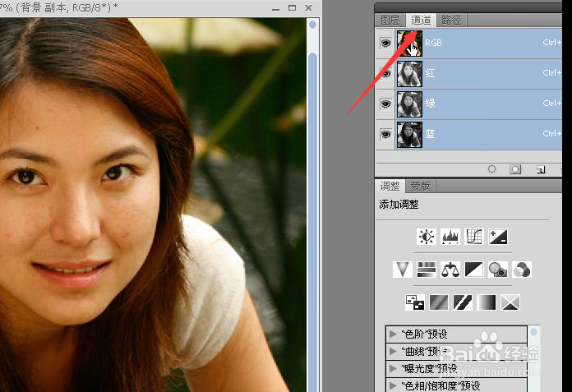Add a Channel Mixer adjustment
Viewport: 572px width, 392px height.
[522, 270]
